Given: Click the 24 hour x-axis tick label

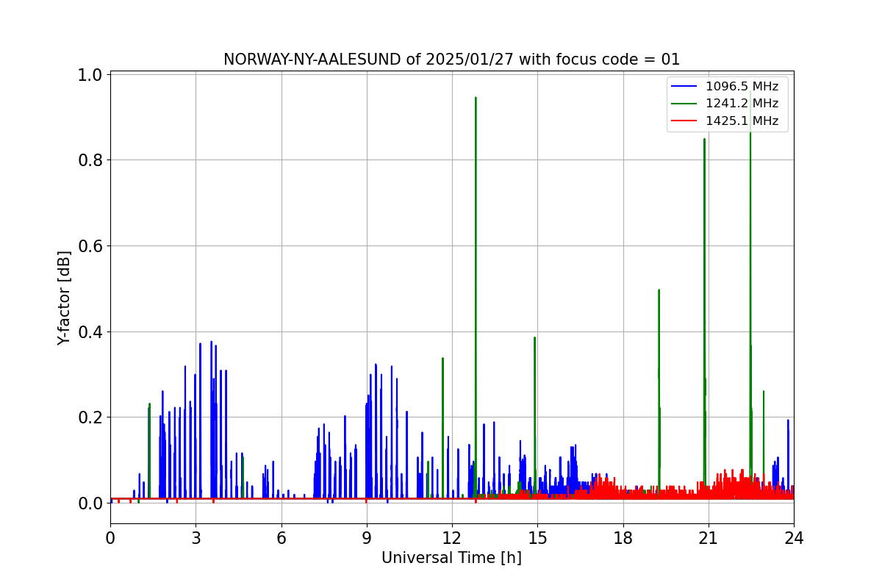Looking at the screenshot, I should (794, 537).
